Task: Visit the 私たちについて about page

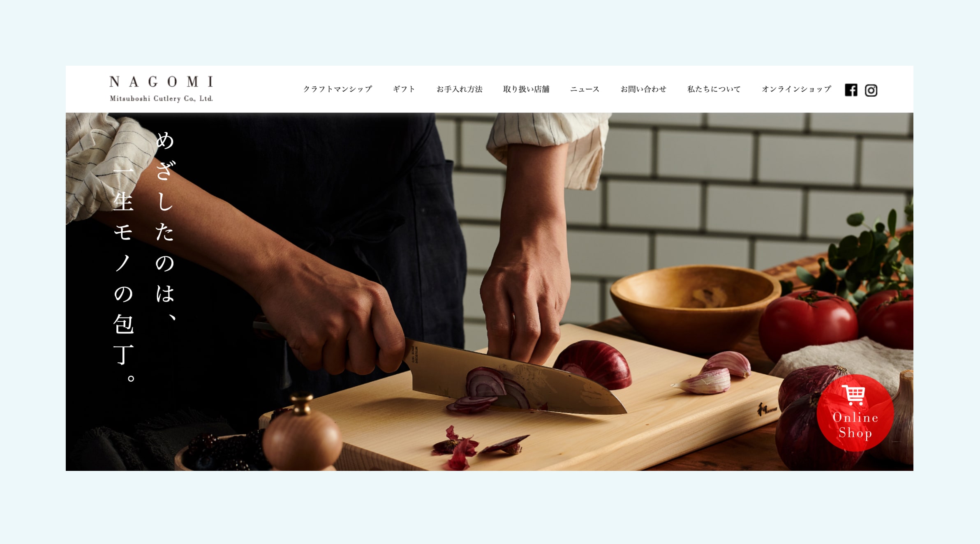Action: tap(714, 89)
